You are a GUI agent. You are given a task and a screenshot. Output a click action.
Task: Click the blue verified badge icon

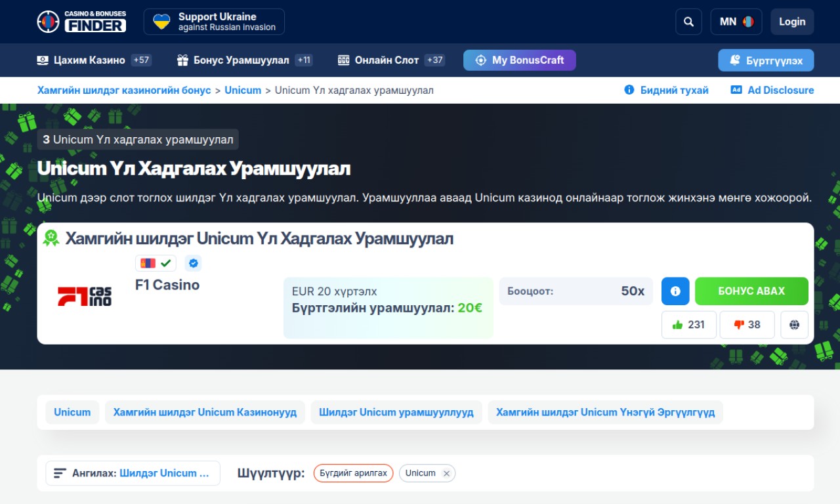click(x=193, y=263)
